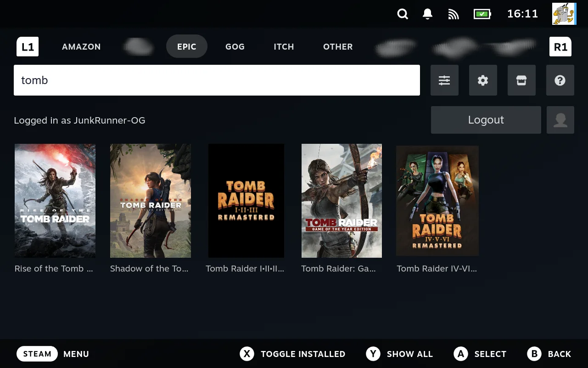Open the search magnifier in top bar

tap(403, 14)
